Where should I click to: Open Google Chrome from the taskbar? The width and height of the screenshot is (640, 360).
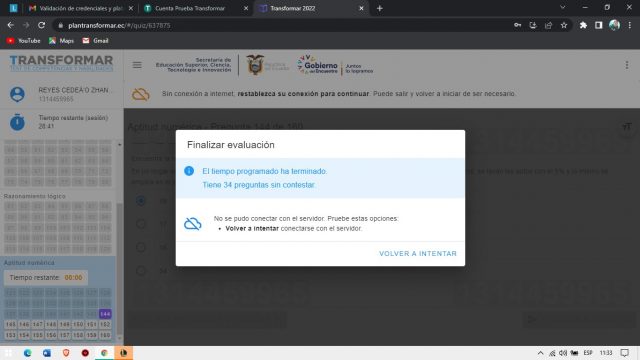pyautogui.click(x=104, y=353)
